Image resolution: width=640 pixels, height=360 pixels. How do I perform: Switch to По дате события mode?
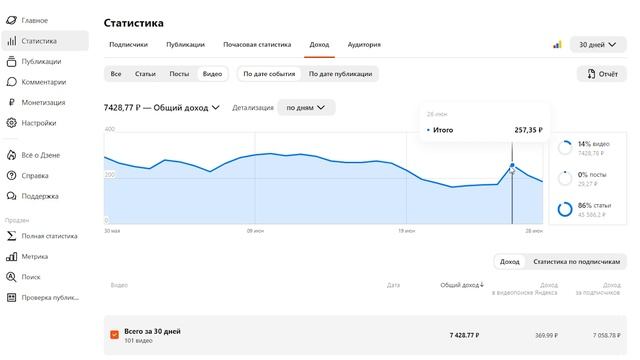click(269, 74)
